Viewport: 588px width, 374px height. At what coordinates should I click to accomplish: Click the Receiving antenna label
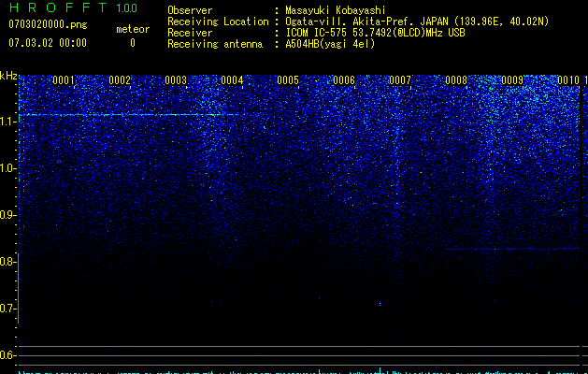(x=215, y=44)
